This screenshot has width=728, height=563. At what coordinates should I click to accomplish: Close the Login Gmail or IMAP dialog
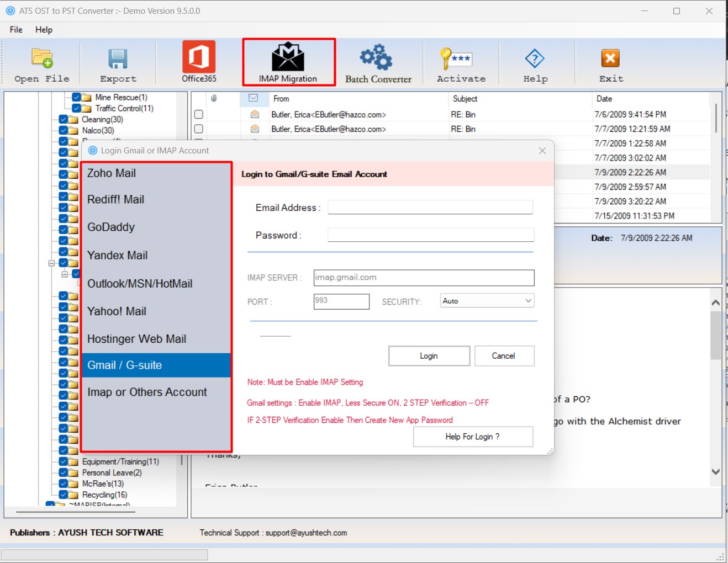point(542,151)
